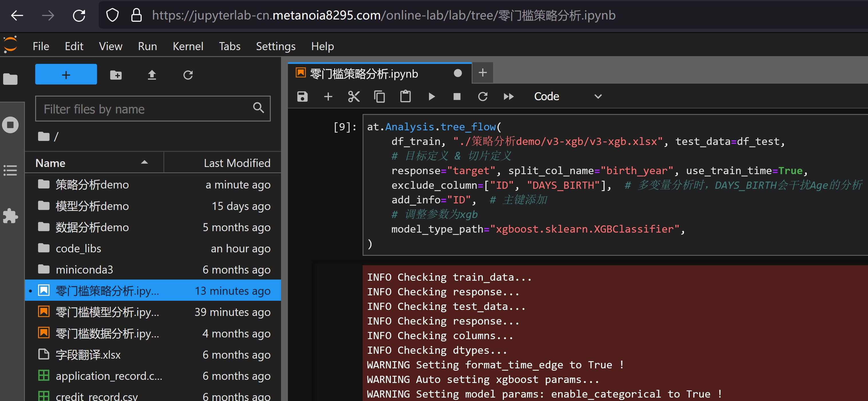Open the cell type Code dropdown
Viewport: 868px width, 401px height.
(x=568, y=97)
